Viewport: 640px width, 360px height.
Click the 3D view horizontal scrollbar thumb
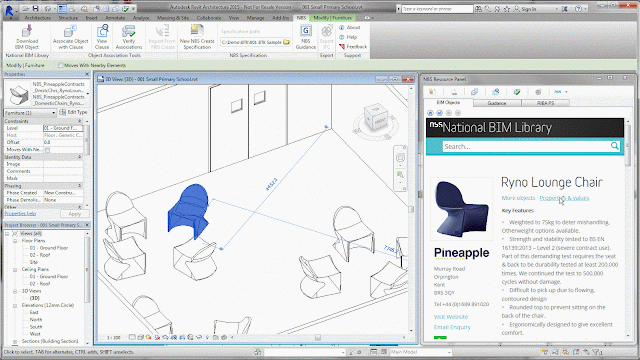click(318, 338)
